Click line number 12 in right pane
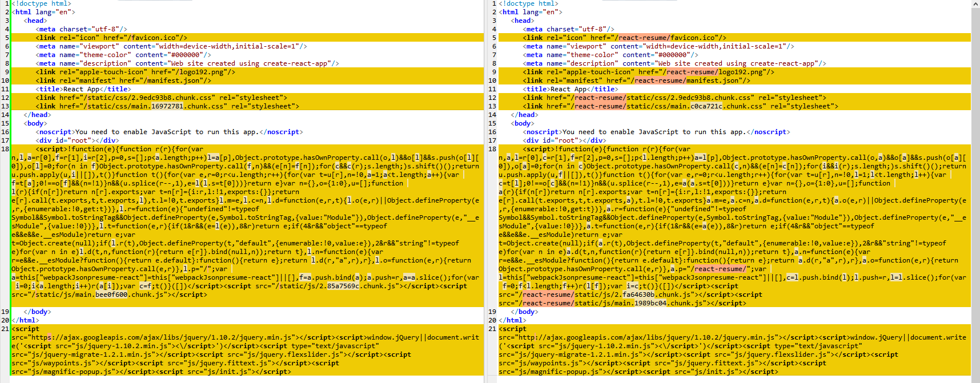 pyautogui.click(x=492, y=98)
